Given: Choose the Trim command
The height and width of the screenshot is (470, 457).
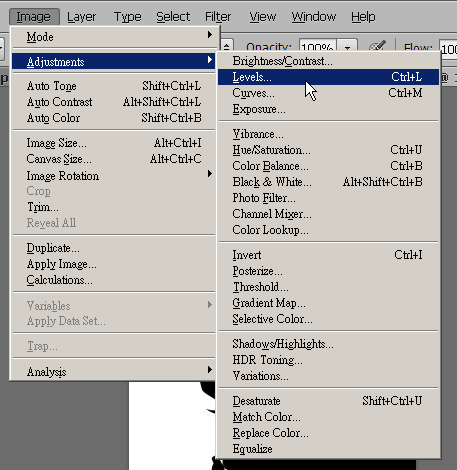Looking at the screenshot, I should tap(114, 207).
